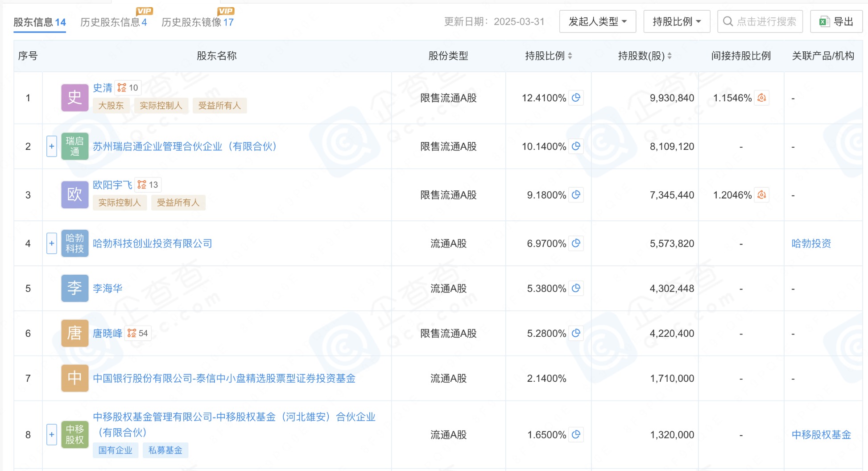Click the 欧 avatar icon
Image resolution: width=868 pixels, height=471 pixels.
point(74,195)
